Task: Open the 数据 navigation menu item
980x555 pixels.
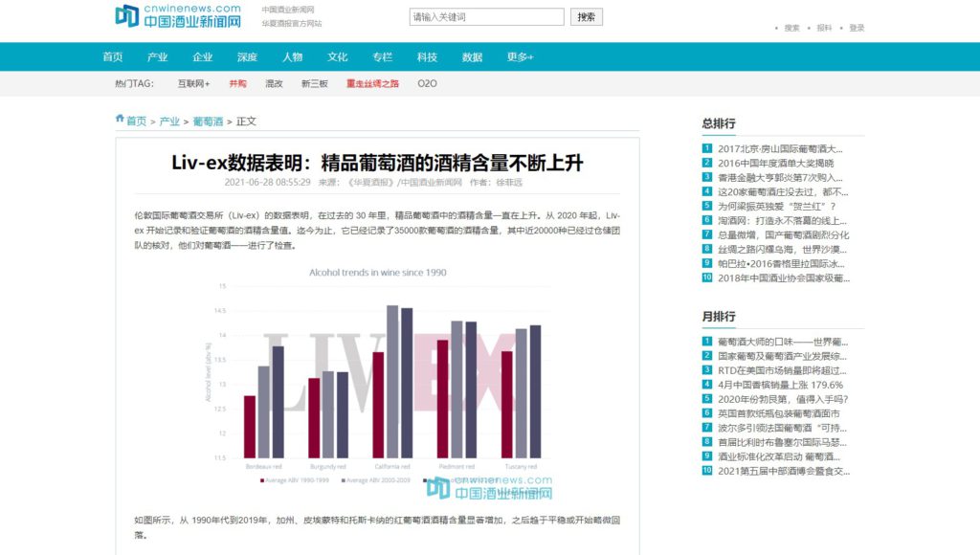Action: pos(473,56)
